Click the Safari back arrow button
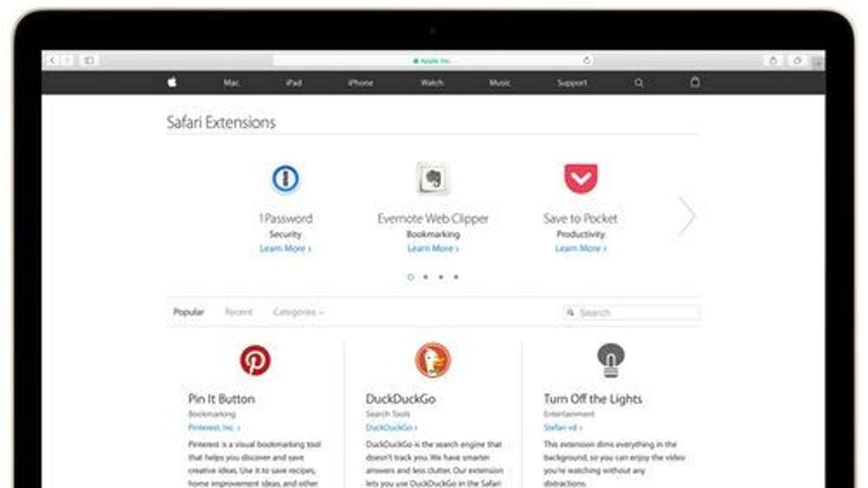 (52, 60)
